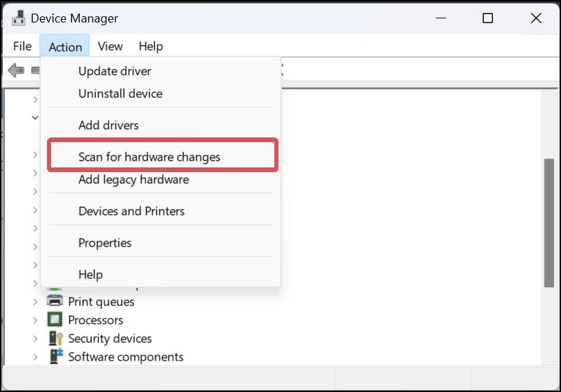Select Add drivers from Action menu
Viewport: 561px width, 392px height.
[x=161, y=125]
